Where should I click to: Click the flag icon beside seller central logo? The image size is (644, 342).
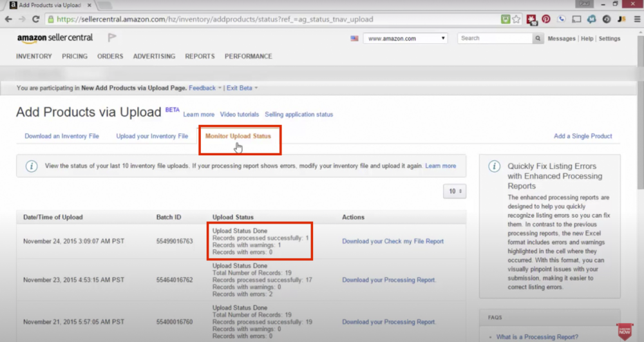tap(111, 37)
